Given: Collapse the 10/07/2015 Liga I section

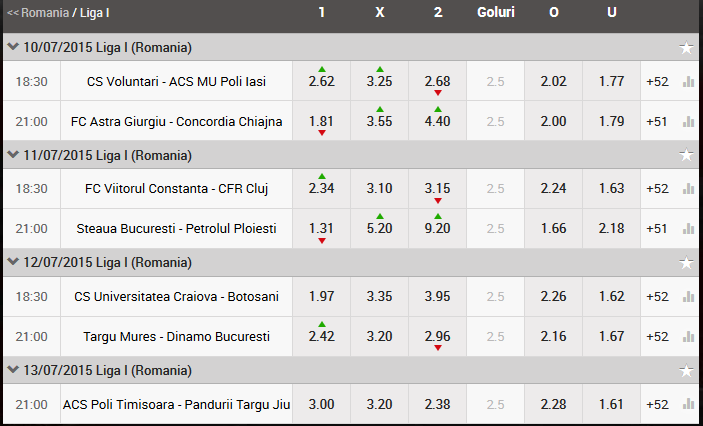Looking at the screenshot, I should pyautogui.click(x=12, y=47).
